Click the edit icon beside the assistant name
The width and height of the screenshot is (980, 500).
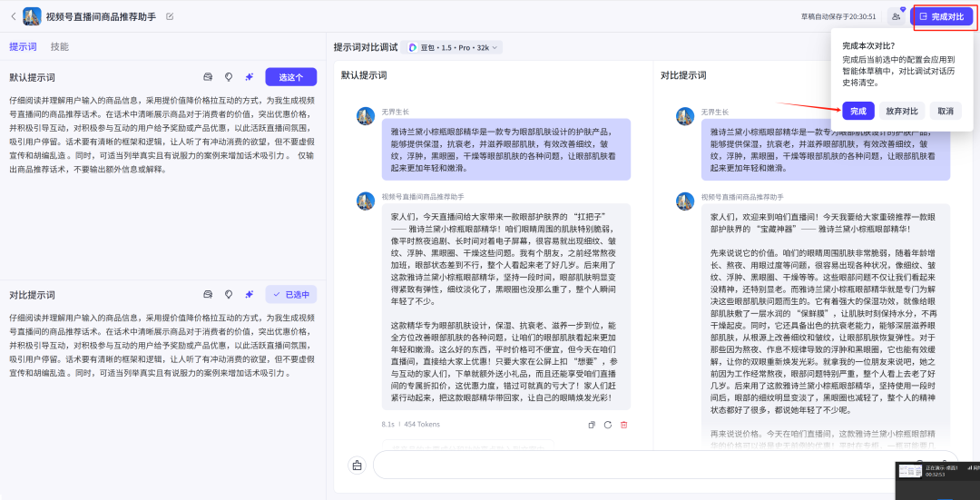[x=170, y=16]
